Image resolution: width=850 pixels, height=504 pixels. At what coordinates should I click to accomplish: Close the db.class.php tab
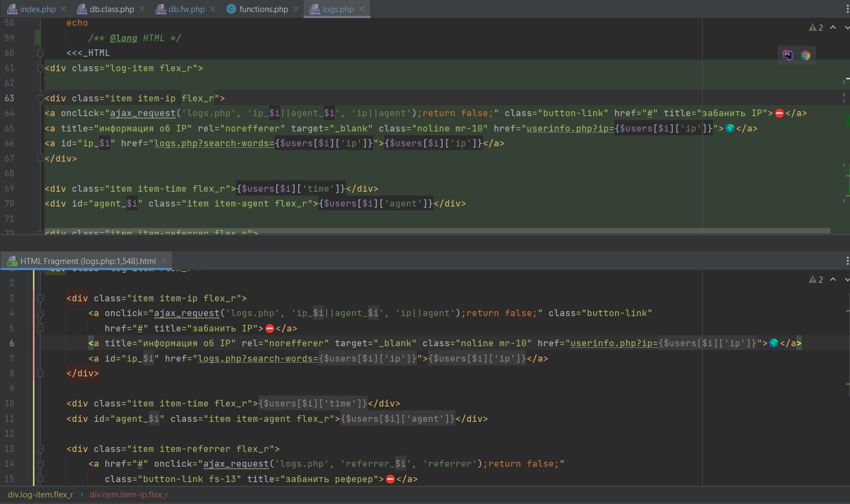pos(142,9)
